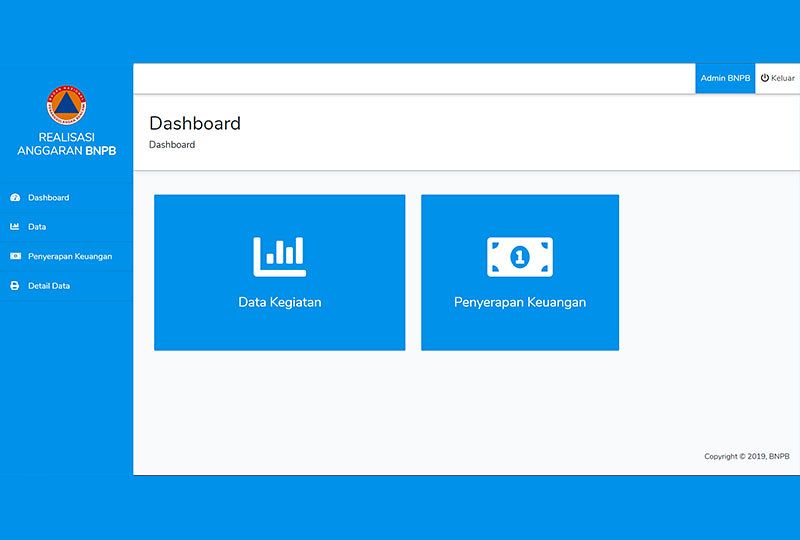Click the bar chart icon on the Data Kegiatan card
Viewport: 800px width, 540px height.
pyautogui.click(x=280, y=257)
